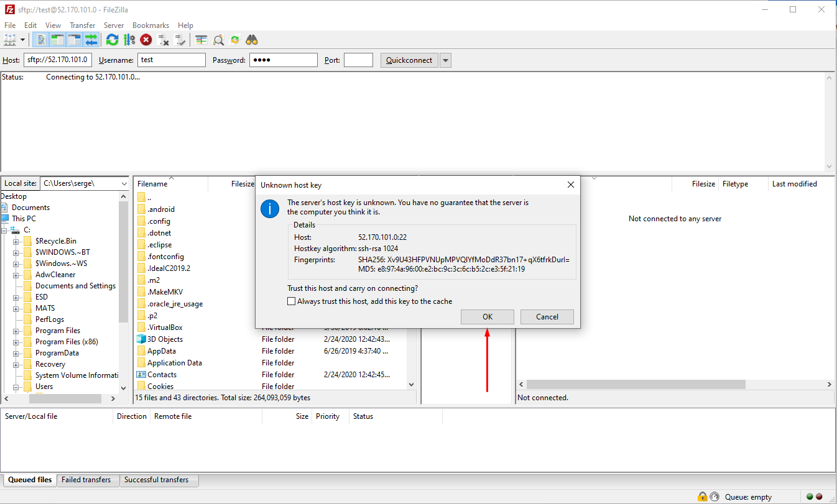
Task: Enable Always trust this host checkbox
Action: tap(292, 301)
